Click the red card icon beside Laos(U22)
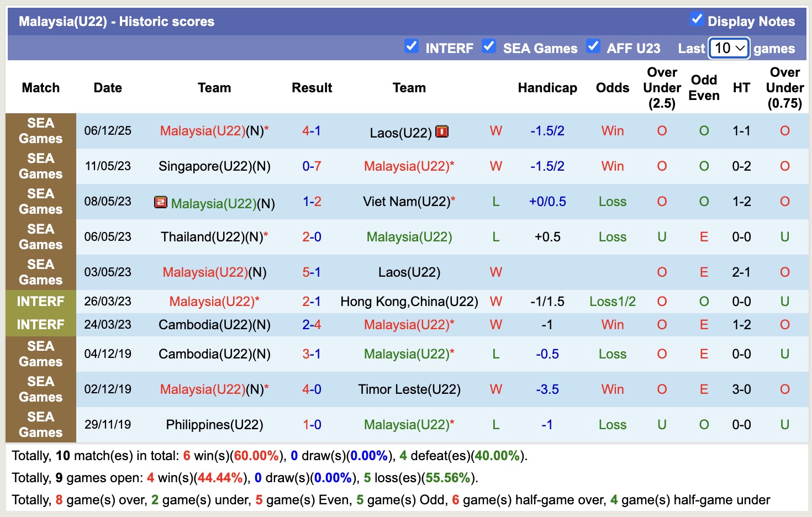The height and width of the screenshot is (517, 812). point(442,131)
